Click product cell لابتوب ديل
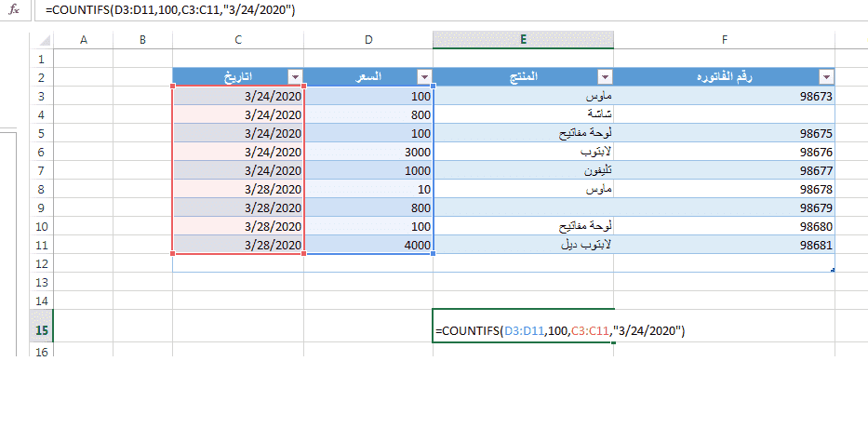 523,245
